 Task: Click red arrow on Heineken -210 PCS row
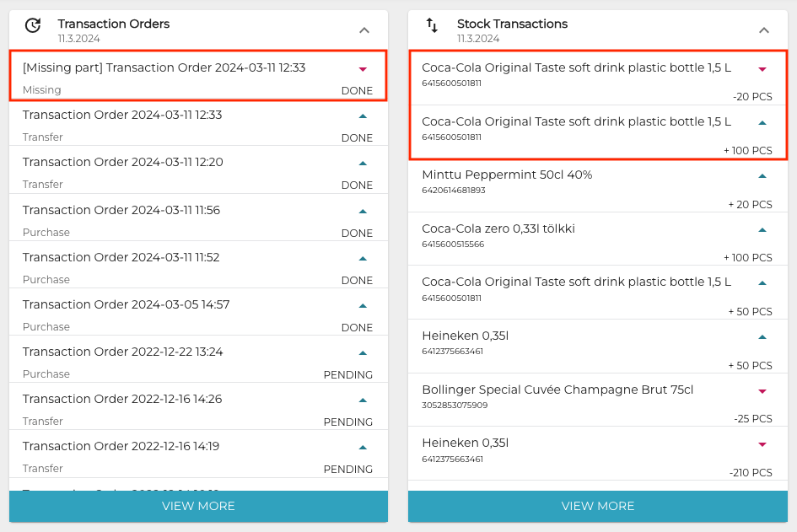click(762, 444)
